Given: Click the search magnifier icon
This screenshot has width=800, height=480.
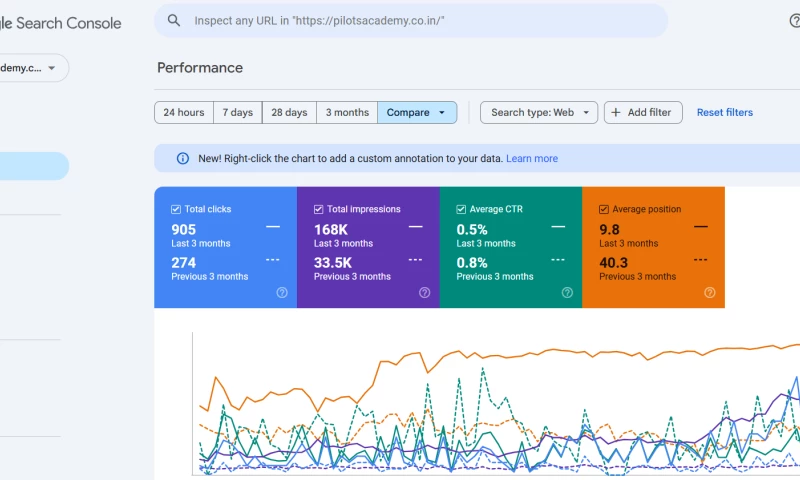Looking at the screenshot, I should [174, 20].
